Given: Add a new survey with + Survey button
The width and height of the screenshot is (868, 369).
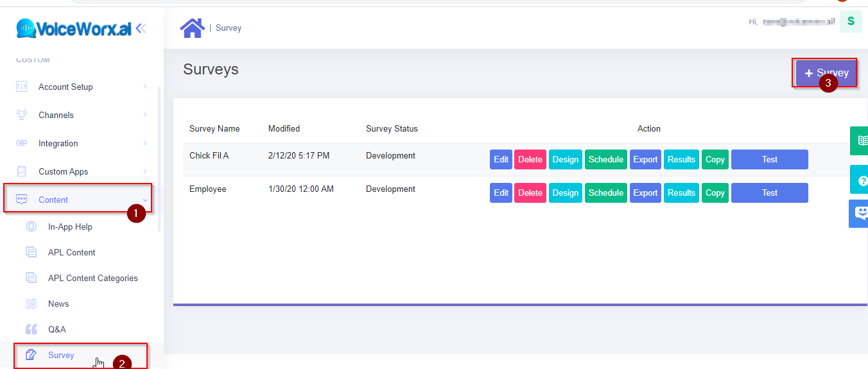Looking at the screenshot, I should 826,73.
